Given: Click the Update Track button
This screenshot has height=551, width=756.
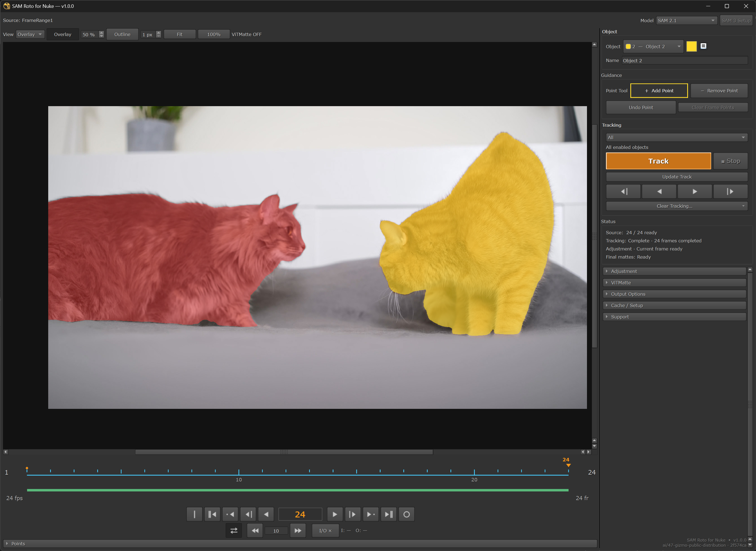Looking at the screenshot, I should point(677,177).
